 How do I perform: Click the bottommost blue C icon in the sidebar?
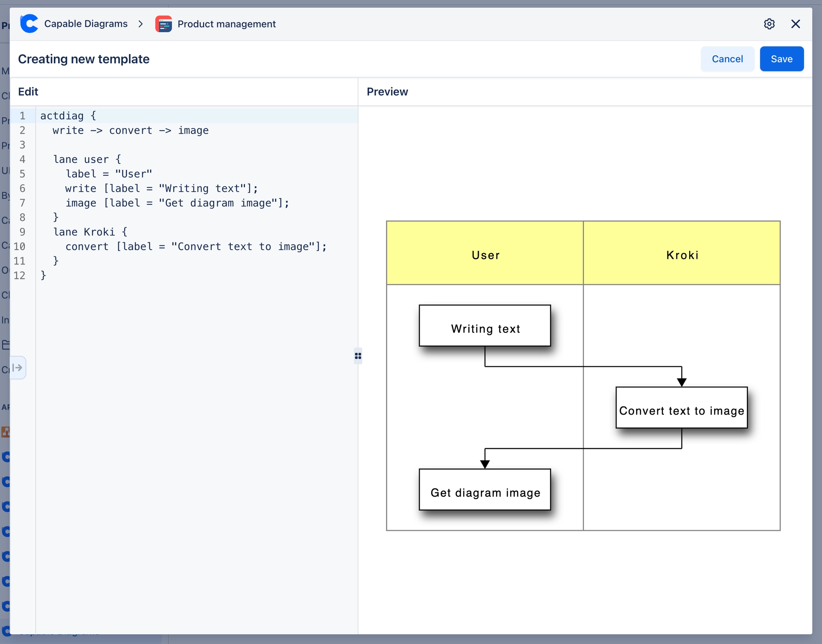tap(6, 630)
